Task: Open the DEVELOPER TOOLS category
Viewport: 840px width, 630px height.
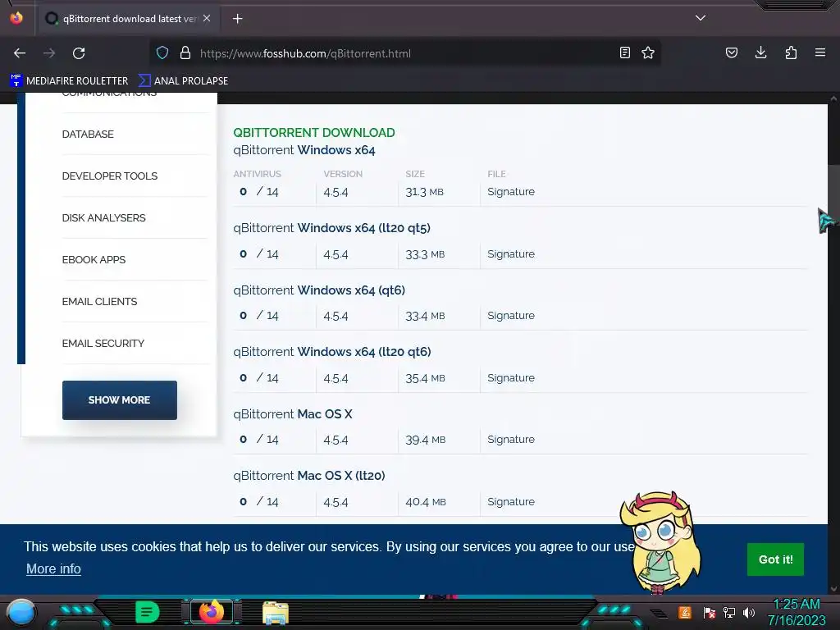Action: tap(110, 176)
